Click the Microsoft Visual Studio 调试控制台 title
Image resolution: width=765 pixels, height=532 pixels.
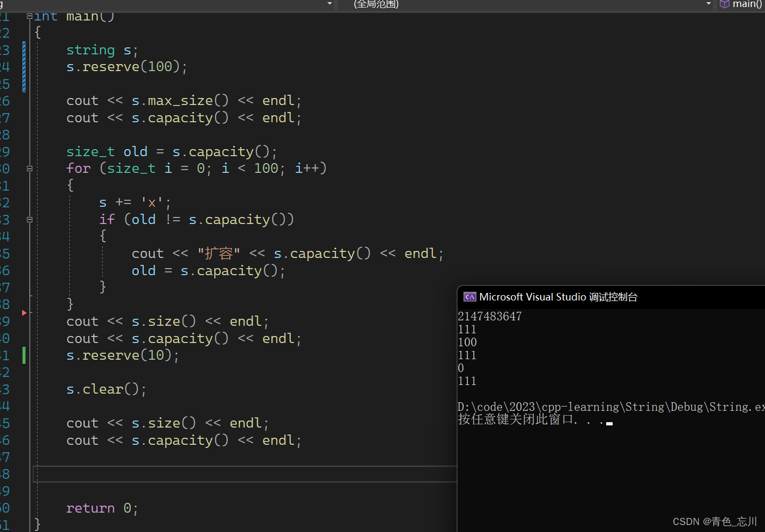[558, 297]
